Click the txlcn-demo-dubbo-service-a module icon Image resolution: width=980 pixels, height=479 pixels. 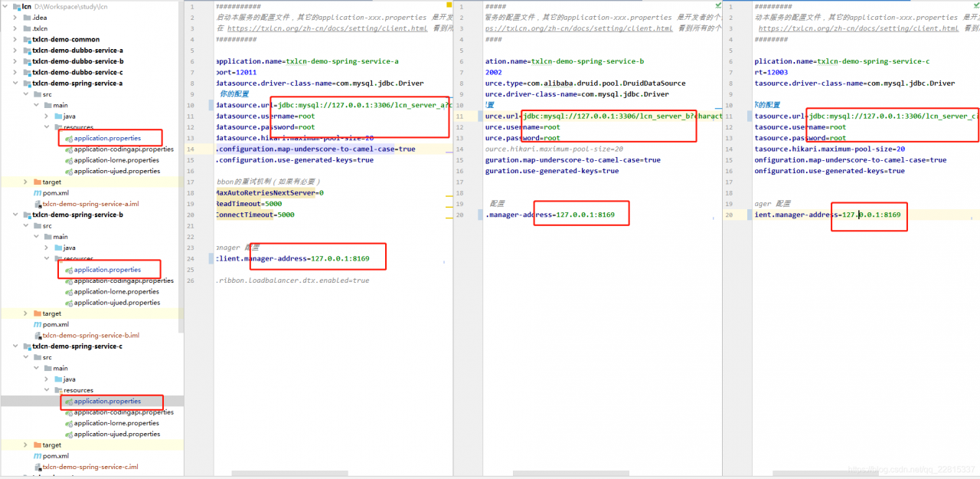pyautogui.click(x=26, y=51)
